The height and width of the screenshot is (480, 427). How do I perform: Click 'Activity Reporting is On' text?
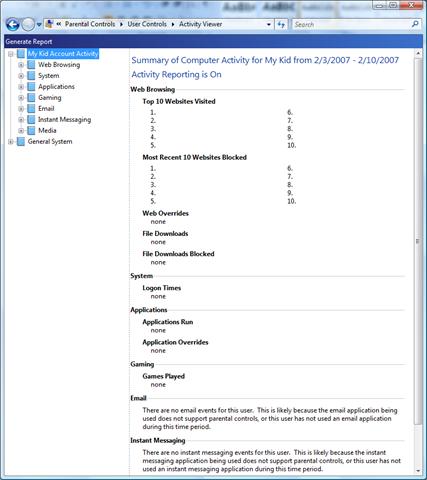pos(176,74)
